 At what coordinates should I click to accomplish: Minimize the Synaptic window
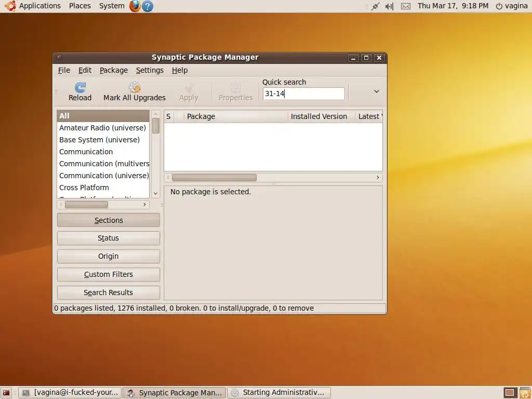[x=353, y=58]
